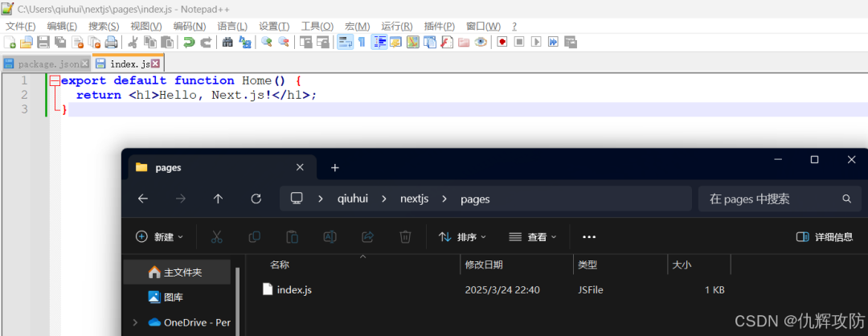Image resolution: width=868 pixels, height=336 pixels.
Task: Click the stop macro recording icon
Action: (518, 42)
